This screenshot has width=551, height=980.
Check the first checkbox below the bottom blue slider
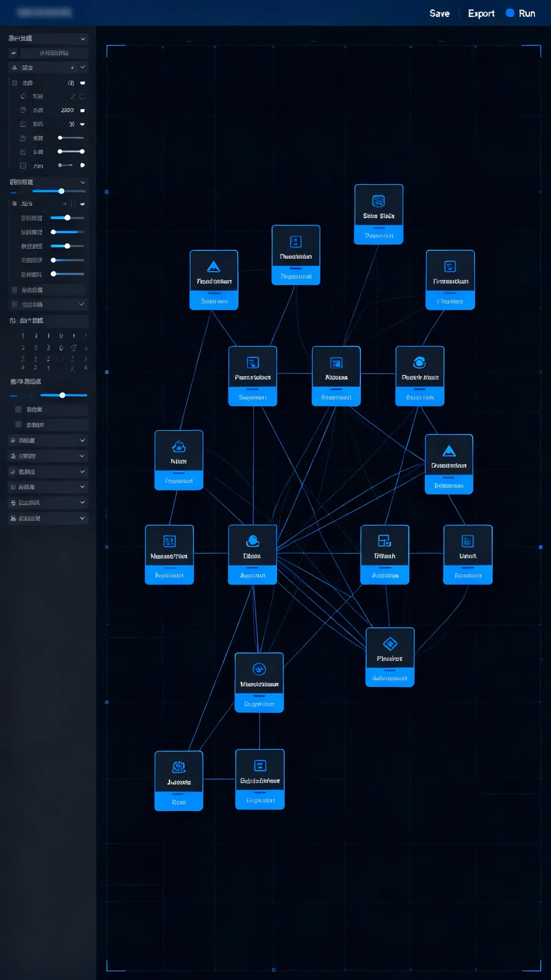click(18, 409)
